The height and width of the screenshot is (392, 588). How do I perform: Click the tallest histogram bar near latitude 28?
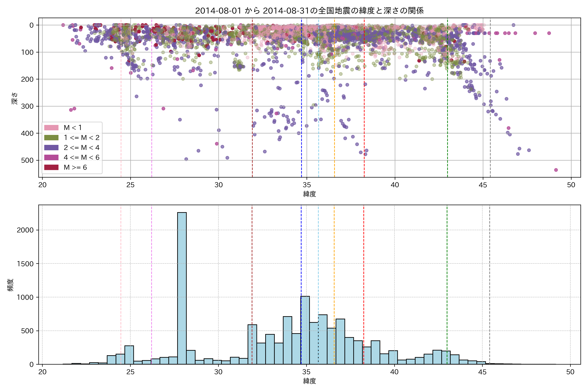(182, 287)
